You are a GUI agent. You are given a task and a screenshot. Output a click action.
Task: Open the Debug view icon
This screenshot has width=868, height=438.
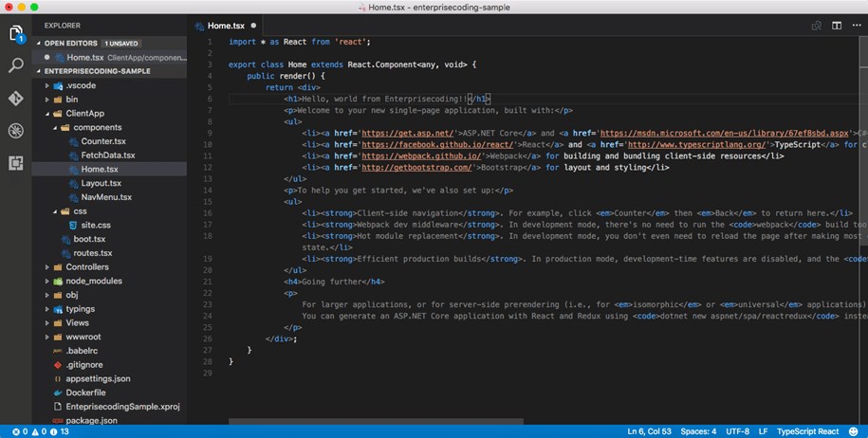16,131
